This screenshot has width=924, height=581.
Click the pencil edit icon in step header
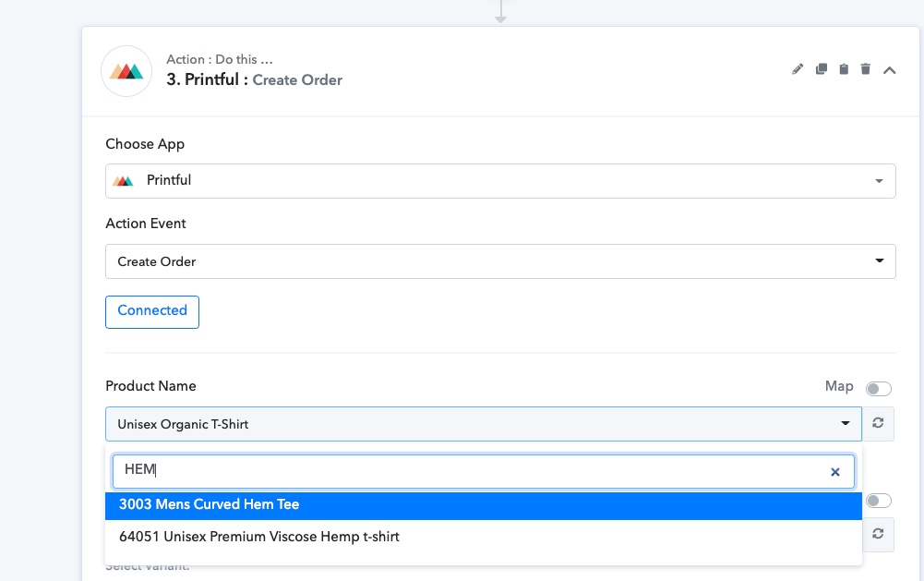(798, 69)
